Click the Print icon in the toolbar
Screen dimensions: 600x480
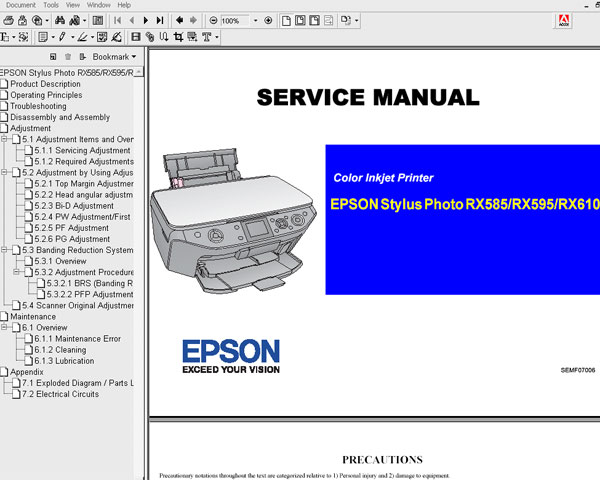pyautogui.click(x=8, y=20)
